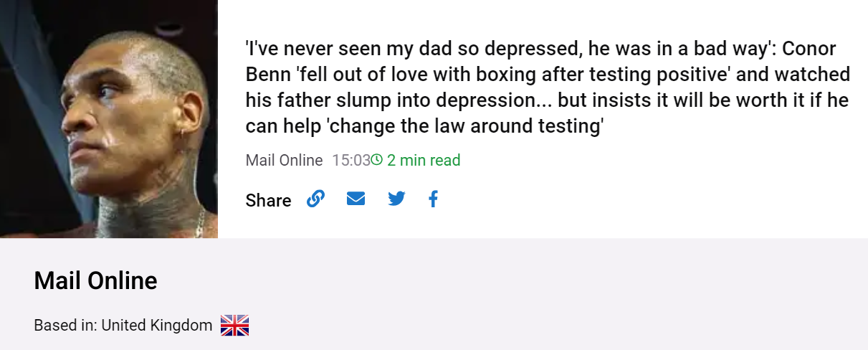Click the green clock icon beside read time
Image resolution: width=868 pixels, height=350 pixels.
click(376, 159)
